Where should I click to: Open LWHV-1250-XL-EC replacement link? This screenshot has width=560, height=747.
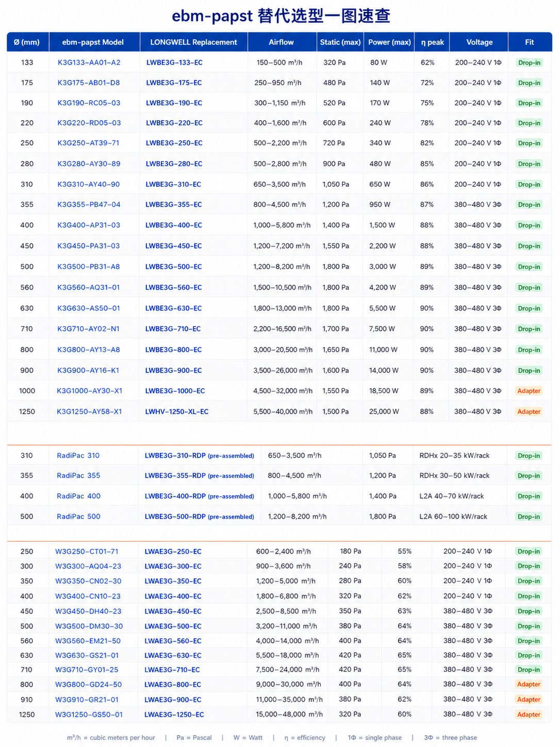tap(177, 412)
